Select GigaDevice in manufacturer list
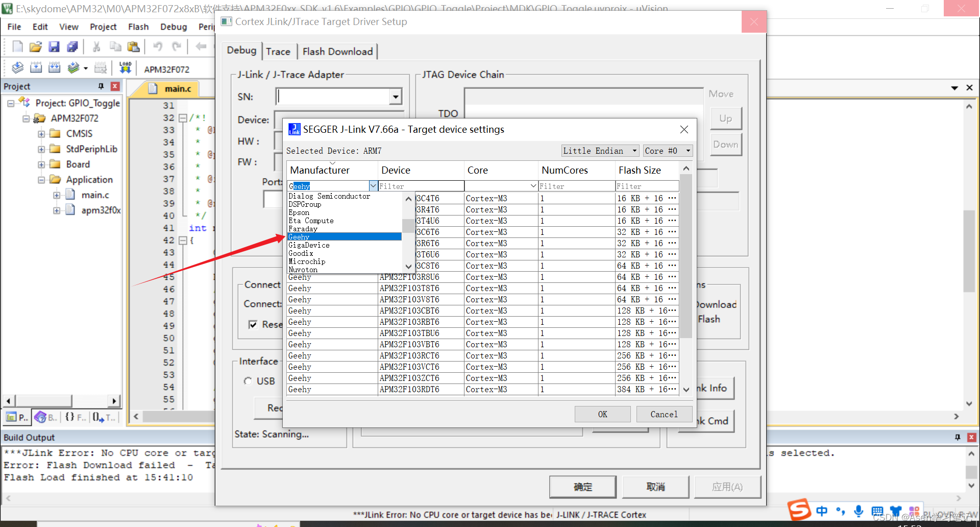The width and height of the screenshot is (980, 527). click(x=345, y=245)
